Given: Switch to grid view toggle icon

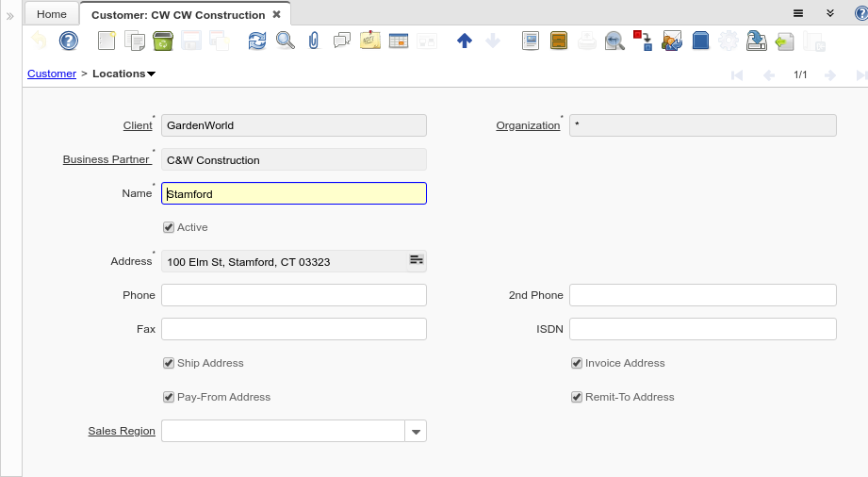Looking at the screenshot, I should 399,41.
